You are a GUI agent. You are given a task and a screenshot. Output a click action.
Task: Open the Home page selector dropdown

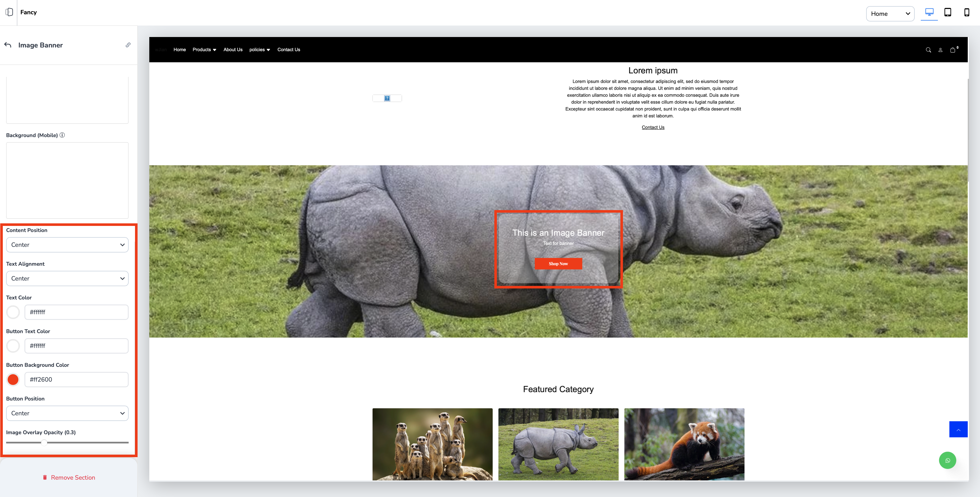pyautogui.click(x=890, y=14)
